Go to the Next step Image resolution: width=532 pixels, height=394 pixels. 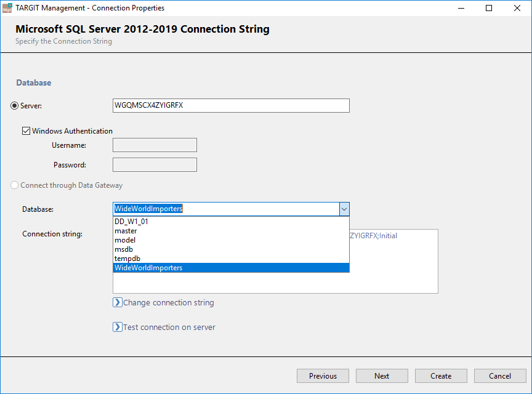[382, 376]
